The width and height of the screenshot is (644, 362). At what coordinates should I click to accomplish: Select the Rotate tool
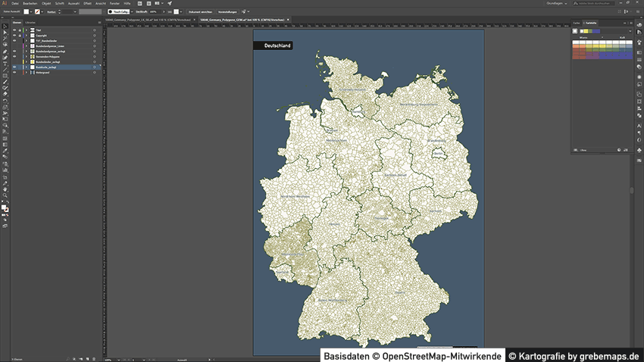click(x=5, y=101)
